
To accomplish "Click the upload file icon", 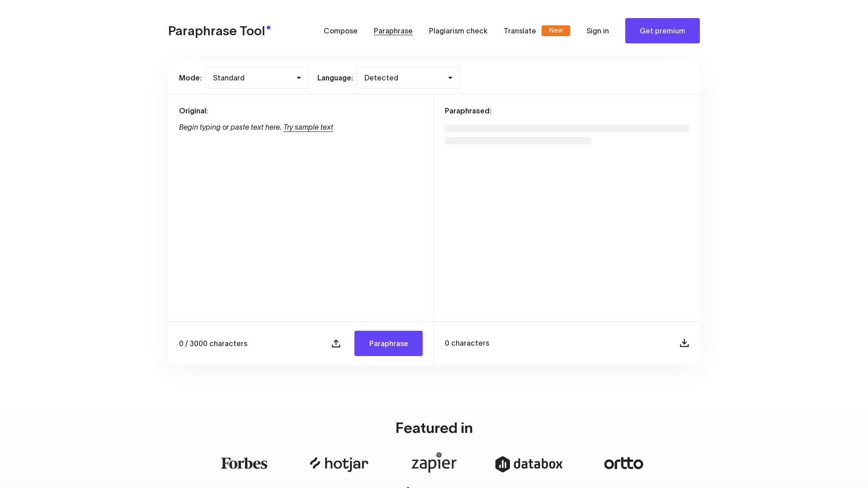I will [x=336, y=343].
